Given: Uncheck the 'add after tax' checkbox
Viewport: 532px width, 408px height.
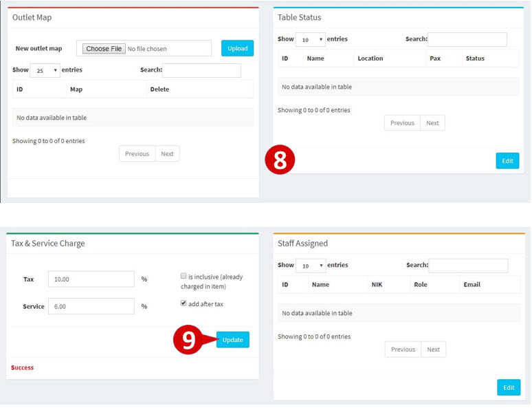Looking at the screenshot, I should pyautogui.click(x=184, y=303).
